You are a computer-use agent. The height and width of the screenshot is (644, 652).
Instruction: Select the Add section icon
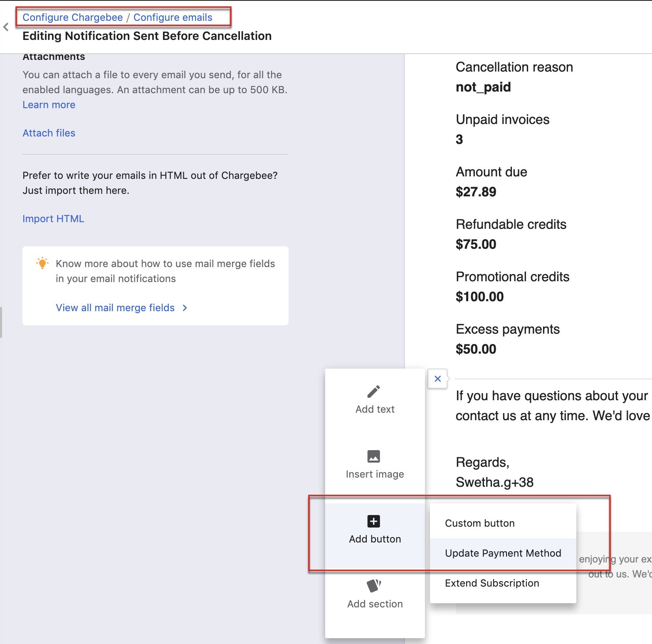tap(373, 586)
